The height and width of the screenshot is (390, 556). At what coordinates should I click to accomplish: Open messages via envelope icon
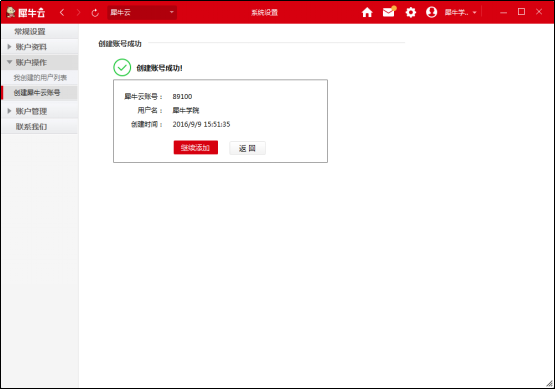(389, 12)
